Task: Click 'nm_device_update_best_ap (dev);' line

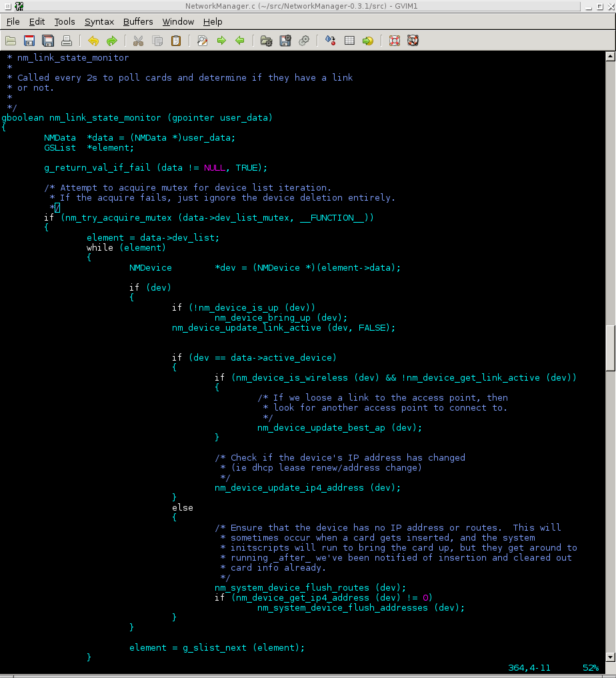Action: (x=340, y=427)
